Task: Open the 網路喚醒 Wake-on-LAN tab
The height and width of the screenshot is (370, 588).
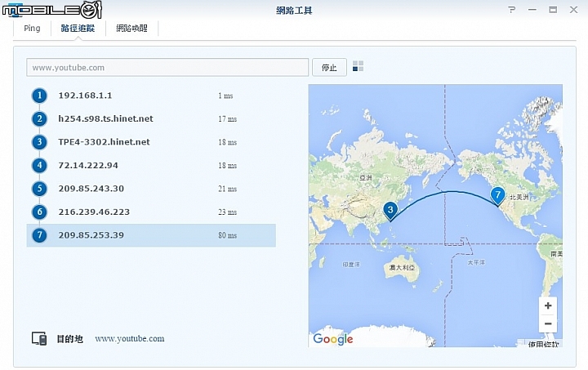Action: (x=131, y=28)
